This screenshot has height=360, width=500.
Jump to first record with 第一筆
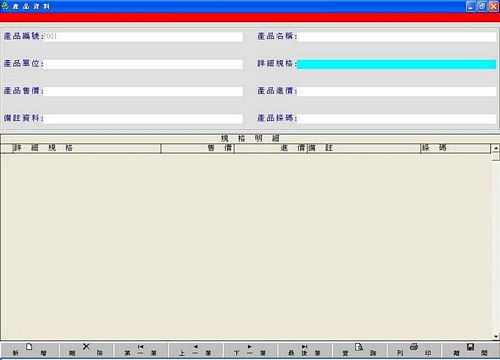point(141,350)
